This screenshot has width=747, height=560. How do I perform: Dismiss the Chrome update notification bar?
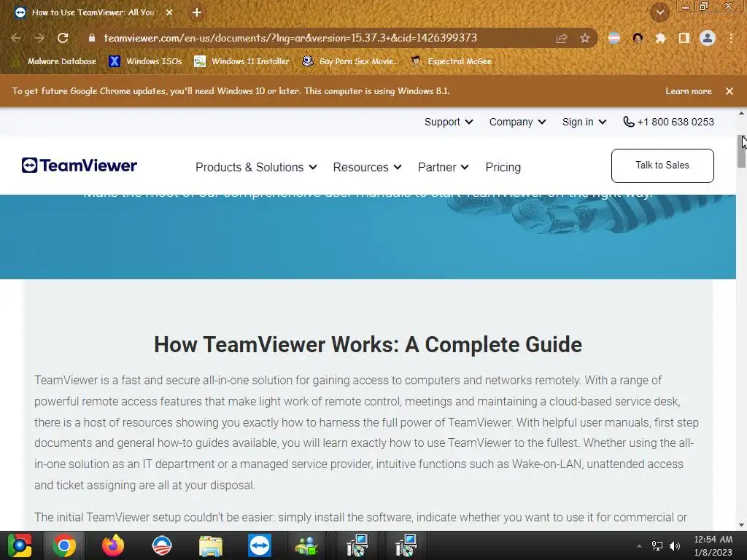(x=729, y=91)
